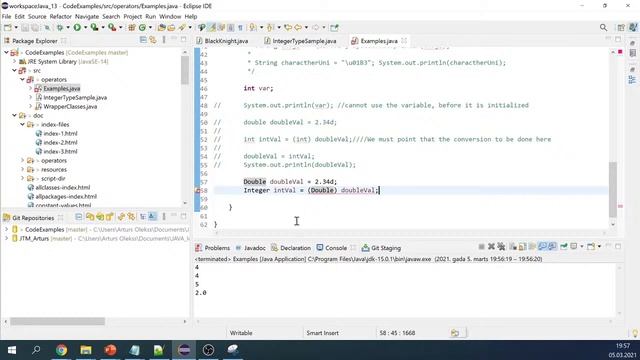Collapse the doc folder node
The width and height of the screenshot is (640, 360).
point(14,116)
